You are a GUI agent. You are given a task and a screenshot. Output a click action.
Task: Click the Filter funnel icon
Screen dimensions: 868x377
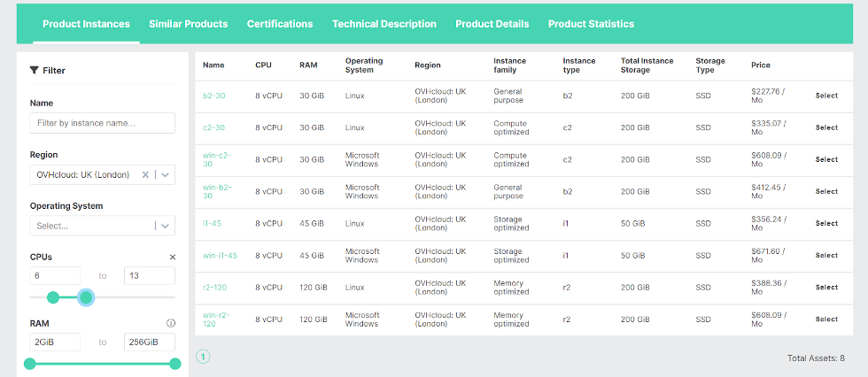[35, 70]
